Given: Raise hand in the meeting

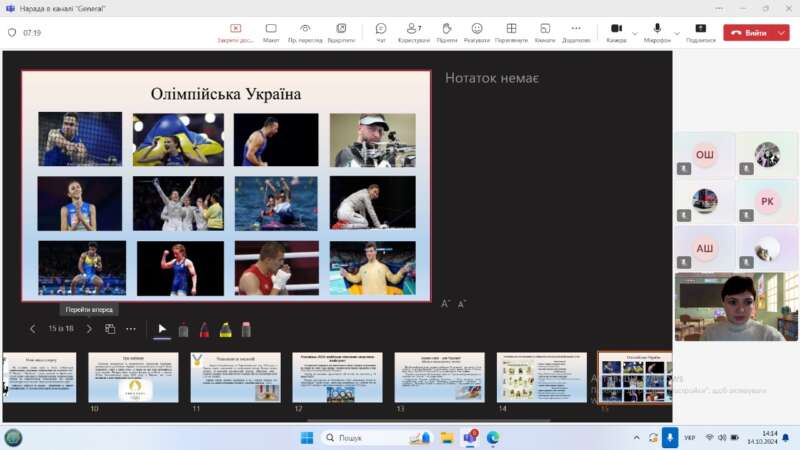Looking at the screenshot, I should (x=446, y=32).
